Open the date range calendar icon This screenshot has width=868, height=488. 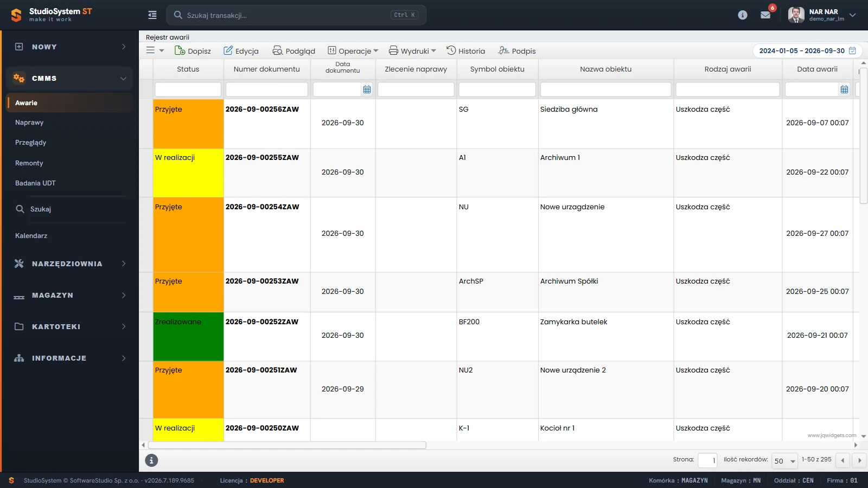pyautogui.click(x=852, y=50)
